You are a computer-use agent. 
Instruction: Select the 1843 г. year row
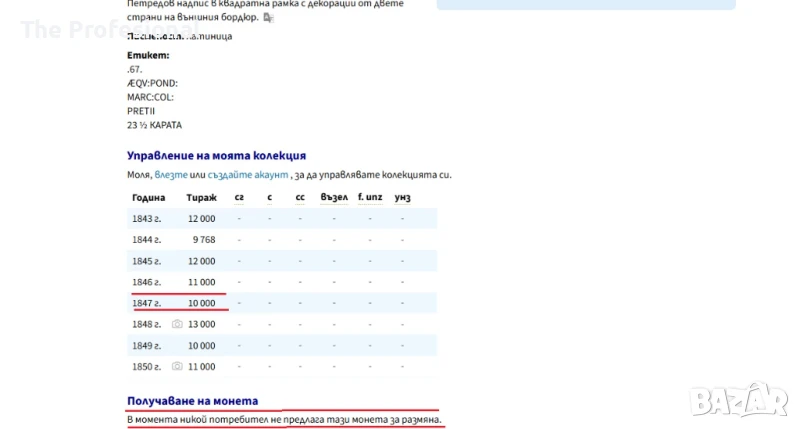pyautogui.click(x=146, y=219)
